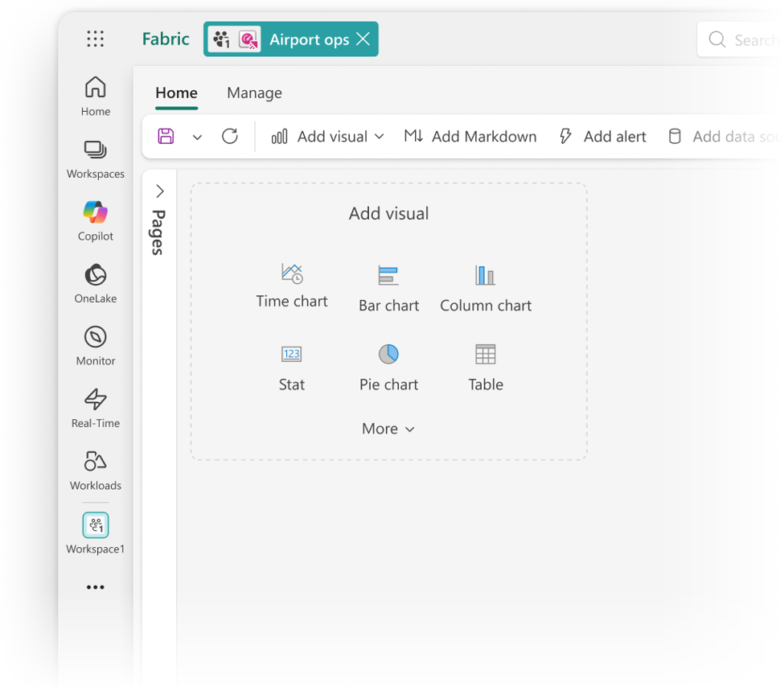Image resolution: width=784 pixels, height=691 pixels.
Task: Click Add data source in the toolbar
Action: [x=724, y=137]
